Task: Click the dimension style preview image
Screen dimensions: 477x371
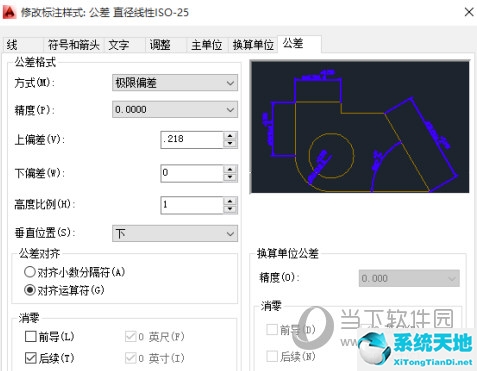Action: click(x=360, y=127)
